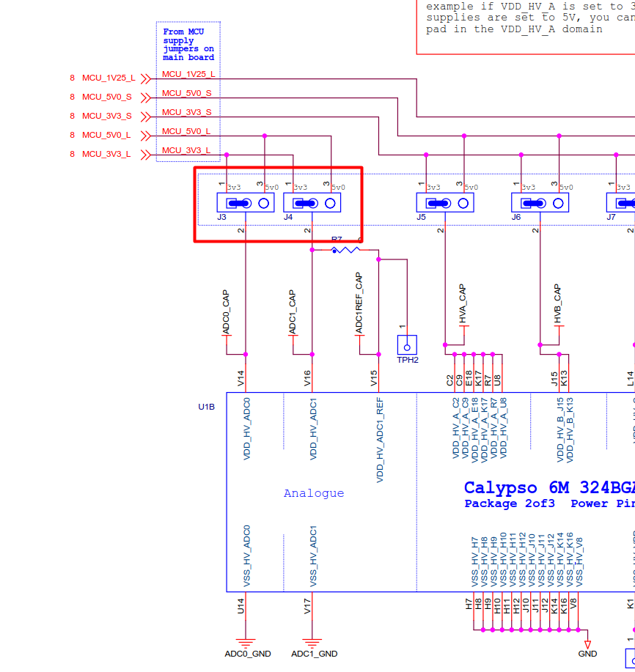Select jumper J6
Image resolution: width=635 pixels, height=672 pixels.
540,203
